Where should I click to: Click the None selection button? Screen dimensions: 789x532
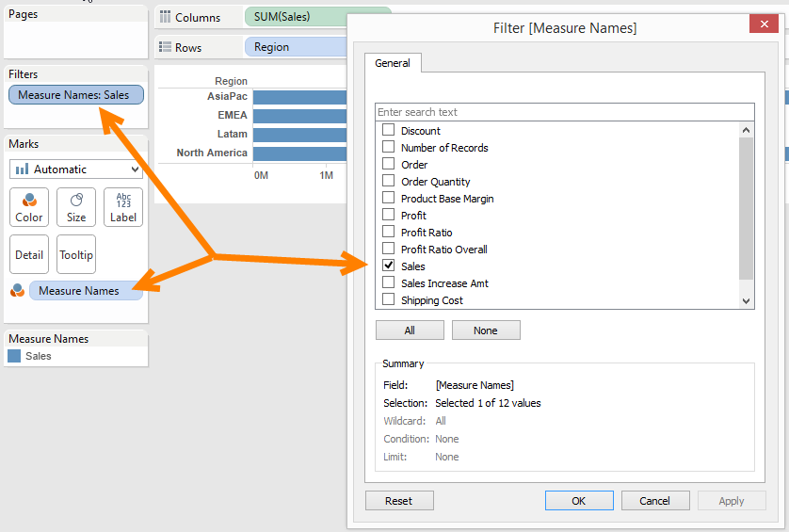pyautogui.click(x=486, y=330)
